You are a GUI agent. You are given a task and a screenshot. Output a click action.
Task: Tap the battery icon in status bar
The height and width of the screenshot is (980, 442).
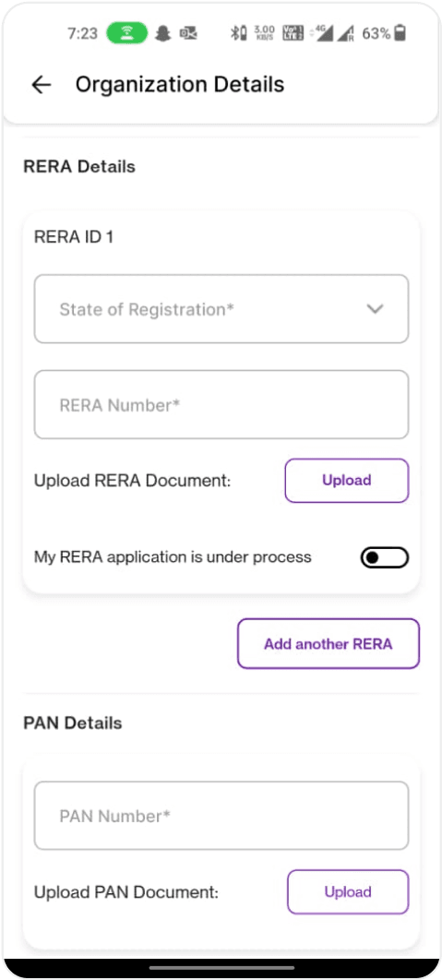400,33
